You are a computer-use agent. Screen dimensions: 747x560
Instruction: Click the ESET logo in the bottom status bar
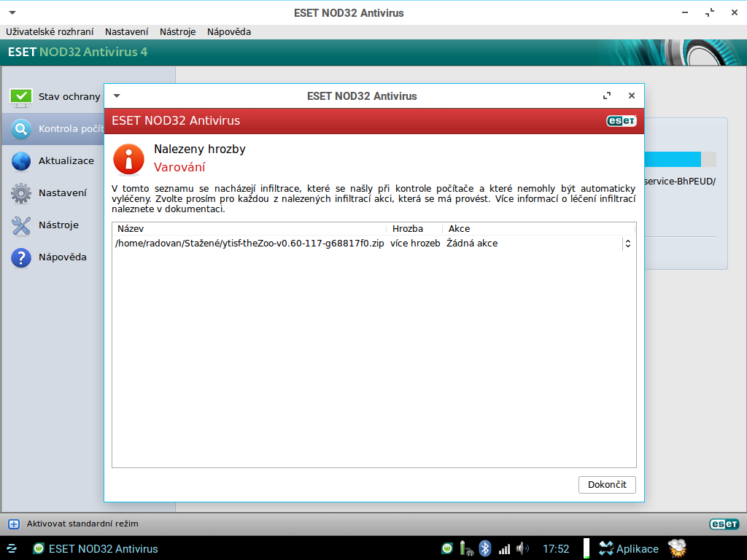click(x=724, y=524)
